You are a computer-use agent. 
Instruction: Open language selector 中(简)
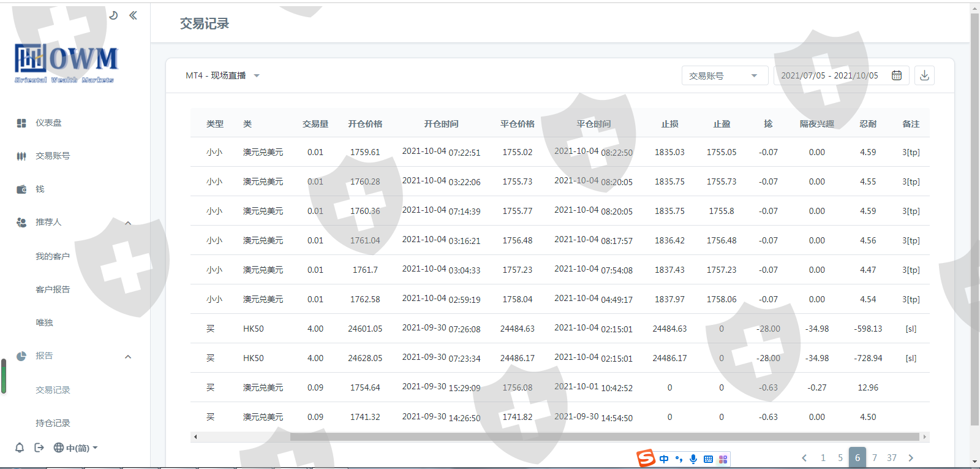click(76, 448)
